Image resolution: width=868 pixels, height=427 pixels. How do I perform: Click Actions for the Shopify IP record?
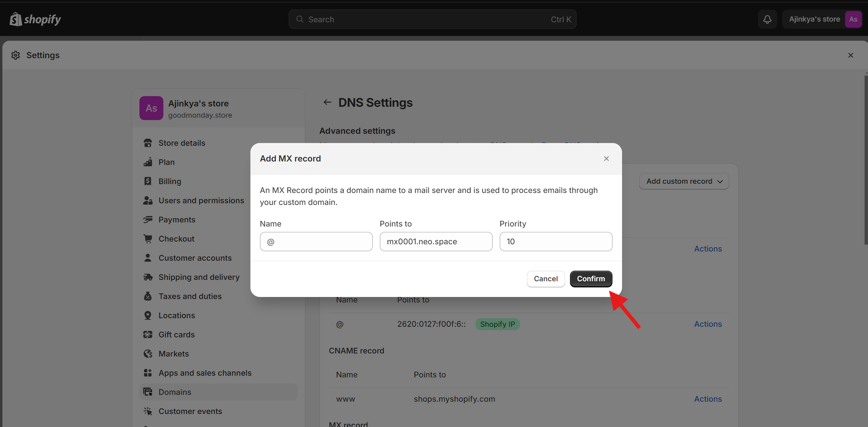pos(708,324)
